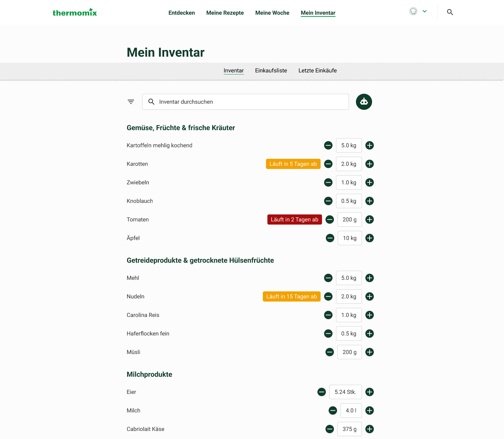Image resolution: width=504 pixels, height=439 pixels.
Task: Click the robot assistant button
Action: (x=364, y=102)
